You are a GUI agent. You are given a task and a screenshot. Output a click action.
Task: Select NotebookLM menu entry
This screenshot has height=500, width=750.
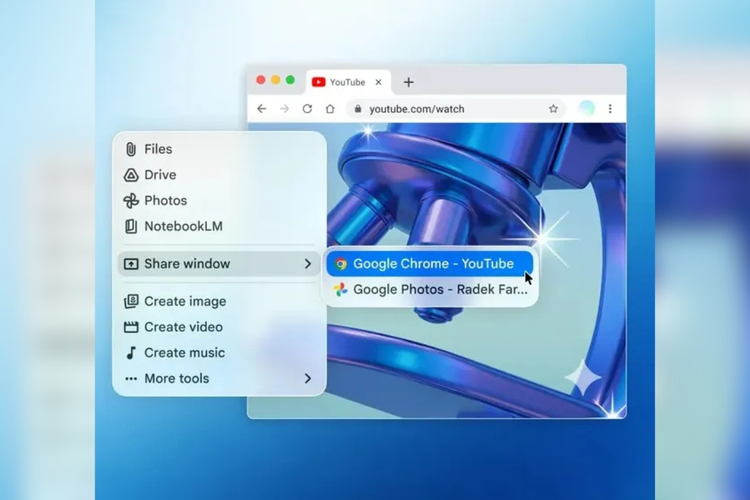pos(183,227)
